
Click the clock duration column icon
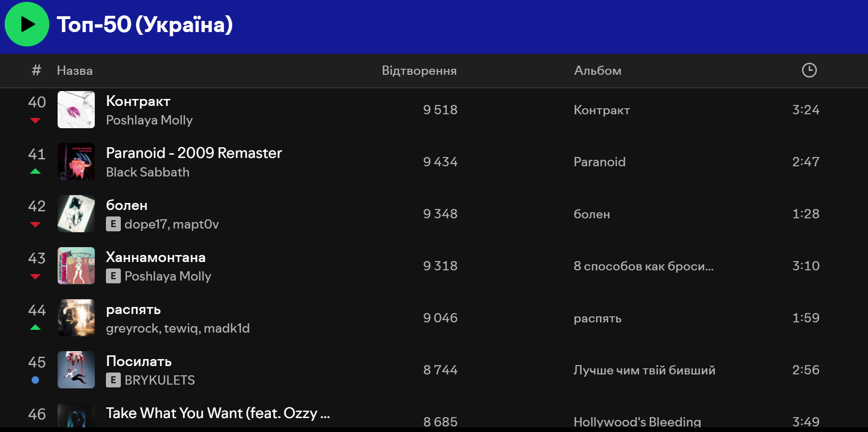pos(809,70)
